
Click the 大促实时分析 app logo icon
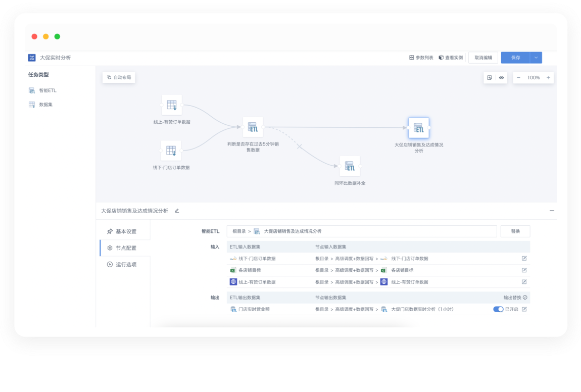point(32,58)
